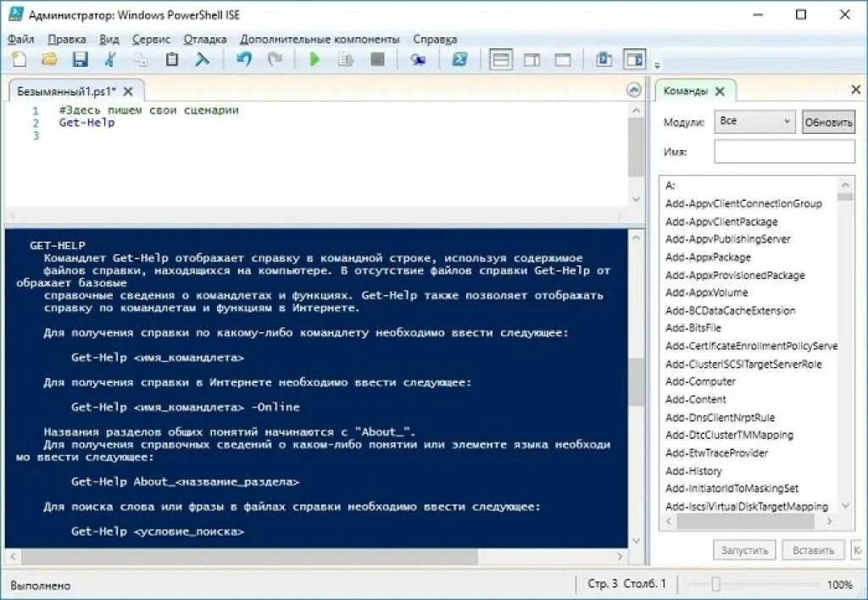This screenshot has width=868, height=600.
Task: Select Add-DnsClientNrptRule command
Action: (x=721, y=417)
